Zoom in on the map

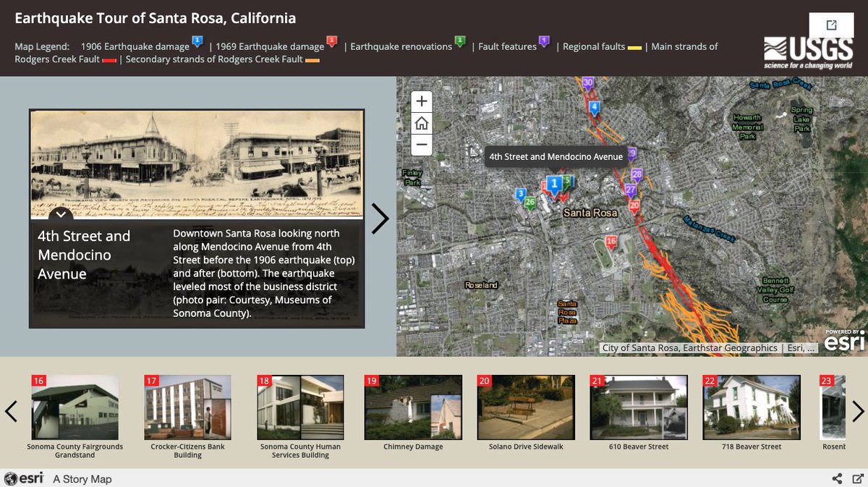pyautogui.click(x=422, y=101)
